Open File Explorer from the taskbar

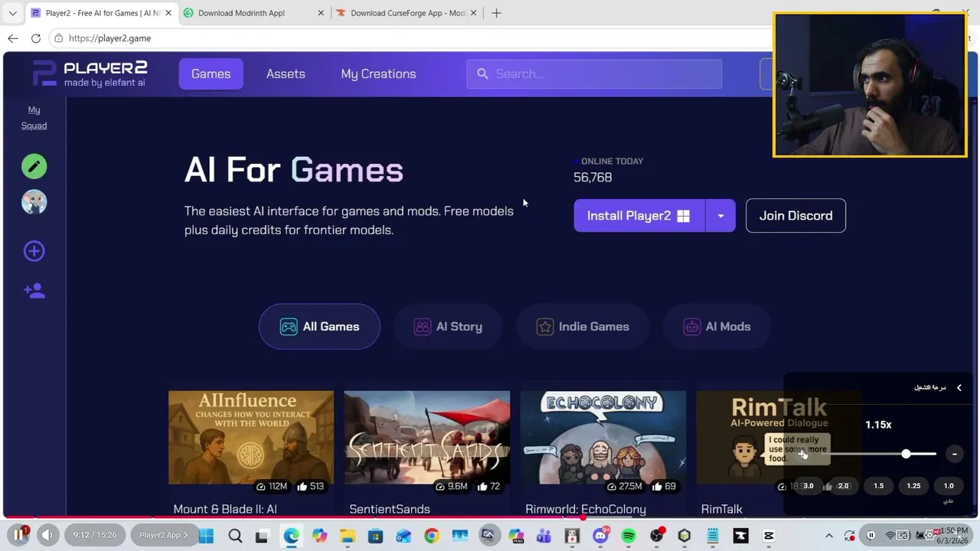pos(348,536)
